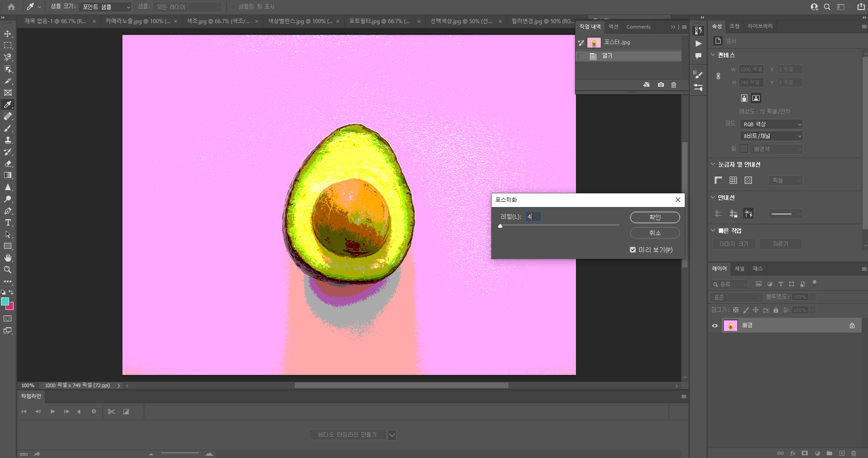The image size is (868, 458).
Task: Switch to the 라이브러리 tab
Action: point(760,26)
